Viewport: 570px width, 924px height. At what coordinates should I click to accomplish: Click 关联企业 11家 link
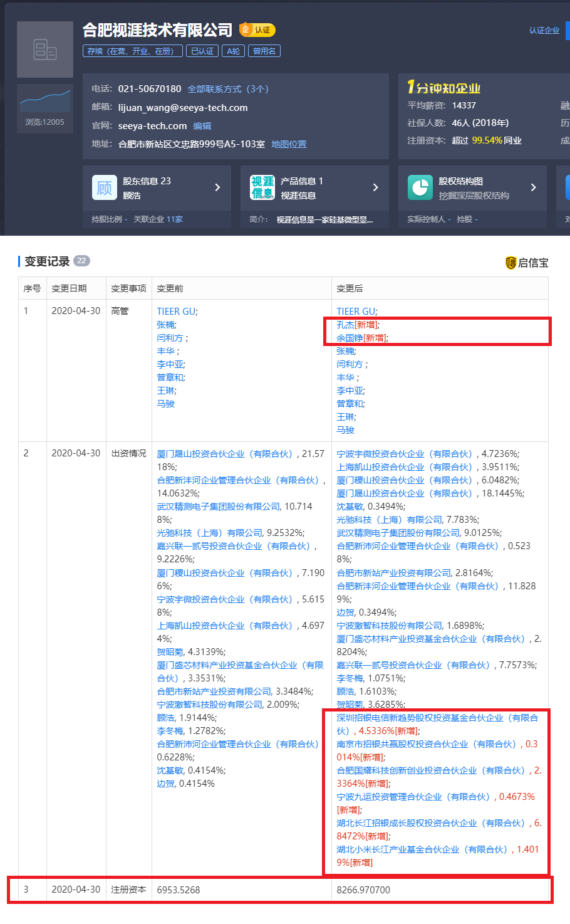[x=158, y=219]
